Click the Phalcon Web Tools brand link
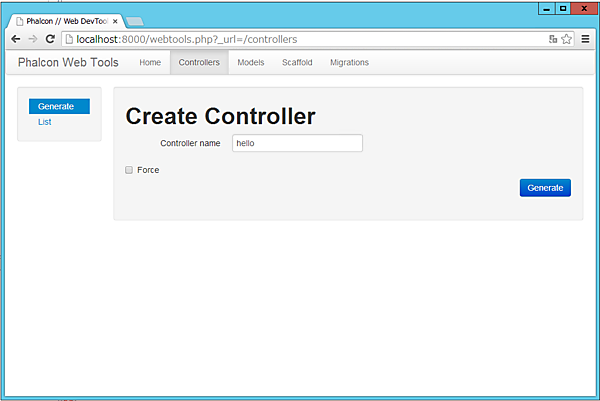The width and height of the screenshot is (600, 401). (x=68, y=62)
